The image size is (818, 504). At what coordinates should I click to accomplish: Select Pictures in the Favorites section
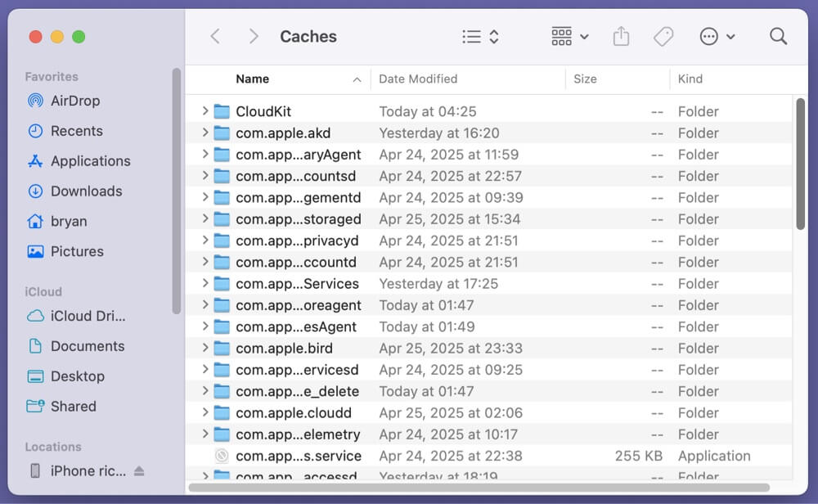pyautogui.click(x=79, y=251)
